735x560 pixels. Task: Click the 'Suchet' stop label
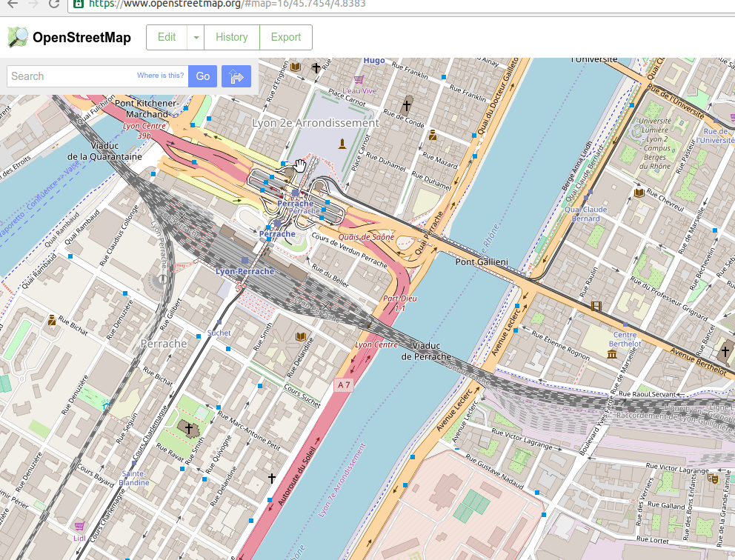tap(219, 333)
